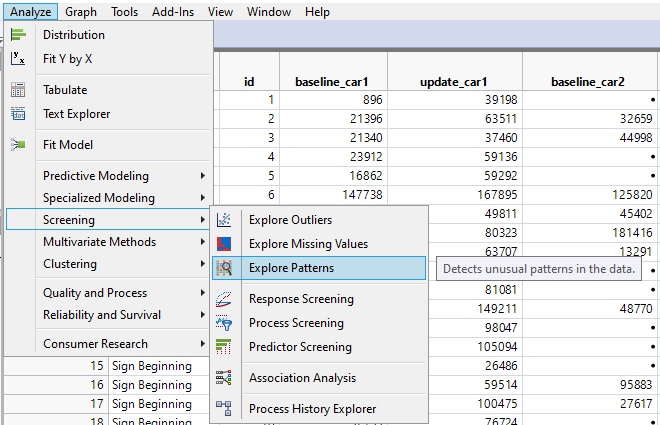Screen dimensions: 660x425
Task: Click the Predictor Screening icon
Action: pyautogui.click(x=225, y=347)
